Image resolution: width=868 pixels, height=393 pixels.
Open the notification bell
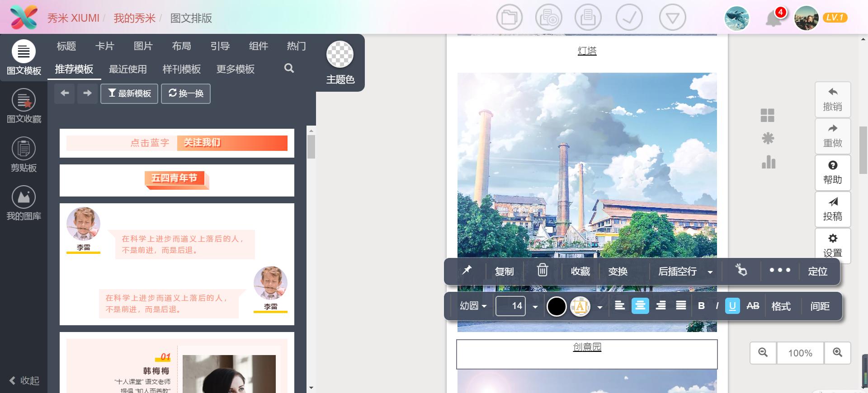[774, 19]
